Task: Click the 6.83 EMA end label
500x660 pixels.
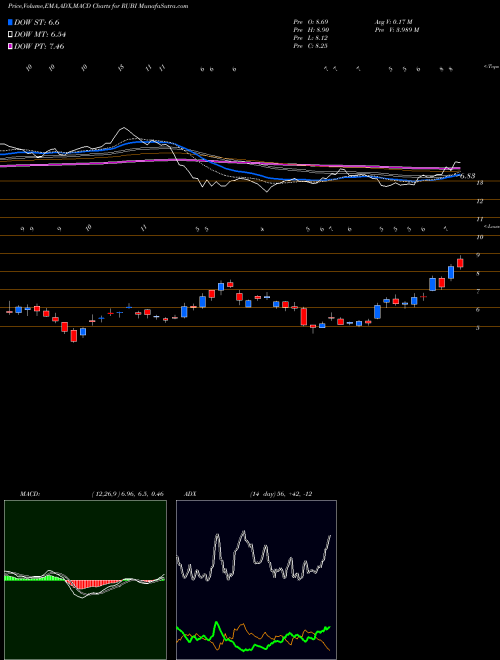Action: [468, 176]
